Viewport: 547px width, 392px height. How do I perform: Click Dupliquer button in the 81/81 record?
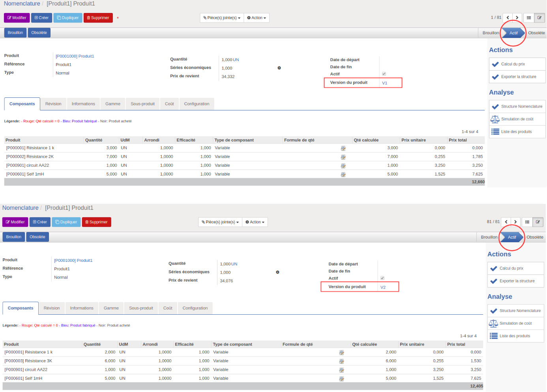click(x=66, y=222)
